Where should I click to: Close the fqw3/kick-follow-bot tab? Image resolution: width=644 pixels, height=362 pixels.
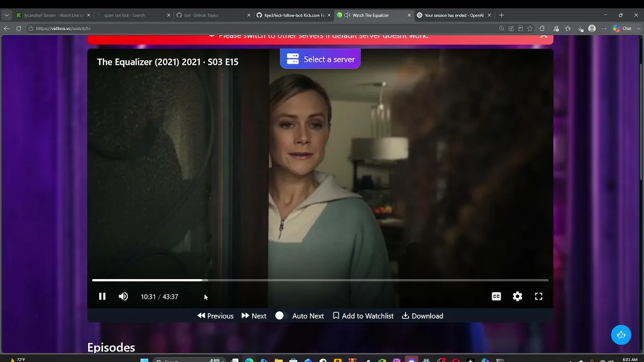(x=329, y=15)
